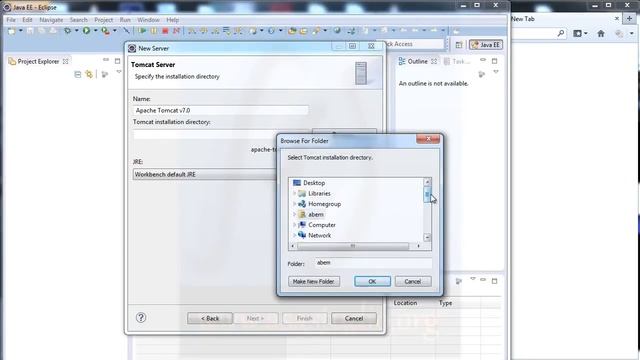The image size is (640, 360).
Task: Open the External Tools dropdown arrow
Action: pyautogui.click(x=115, y=31)
